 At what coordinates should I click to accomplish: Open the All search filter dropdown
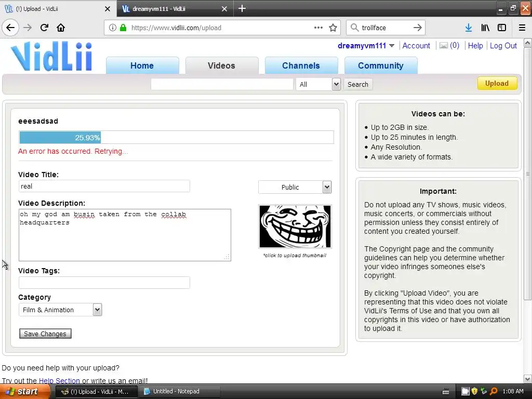pos(318,84)
